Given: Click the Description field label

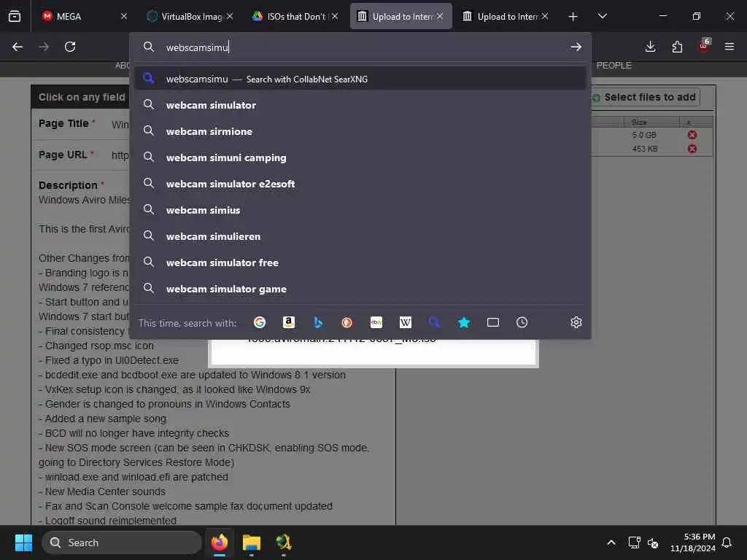Looking at the screenshot, I should point(68,185).
